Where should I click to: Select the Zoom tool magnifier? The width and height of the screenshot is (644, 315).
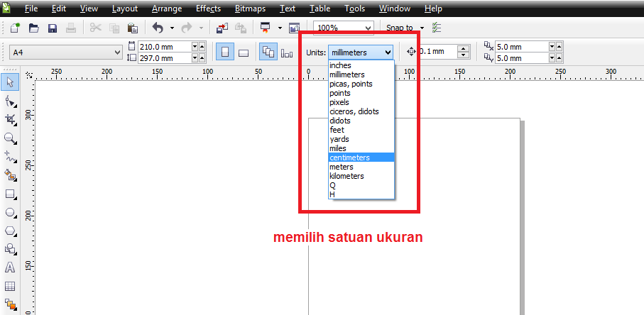10,138
